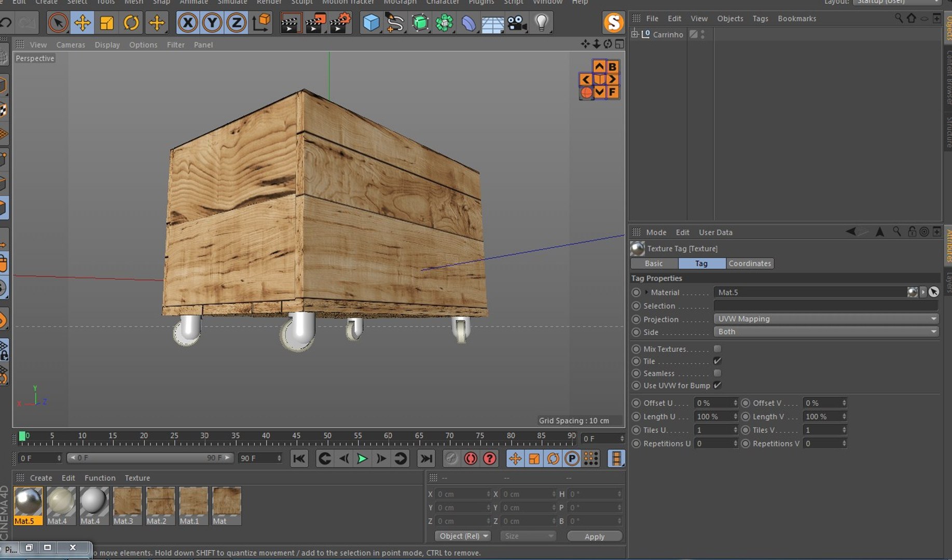
Task: Open the viewport Display menu
Action: pyautogui.click(x=107, y=45)
